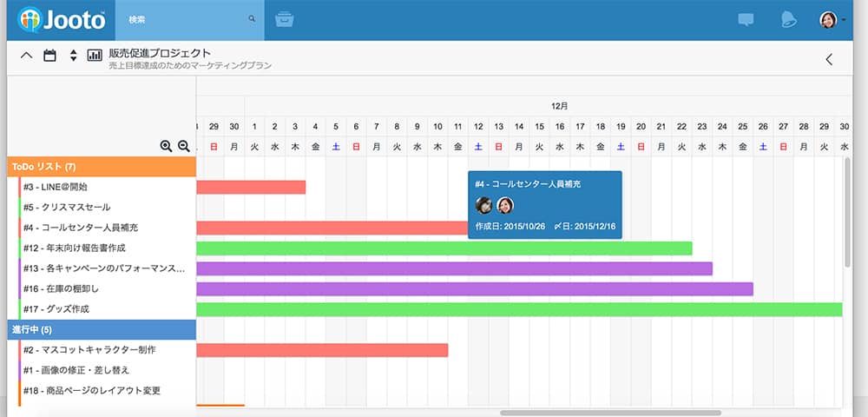The width and height of the screenshot is (868, 417).
Task: Click the horizontal scrollbar thumb
Action: pyautogui.click(x=609, y=413)
